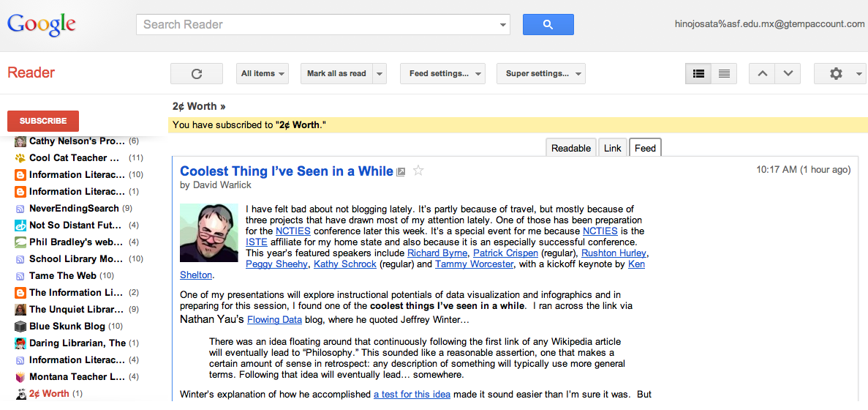868x410 pixels.
Task: Open Richard Byrne link
Action: [x=437, y=253]
